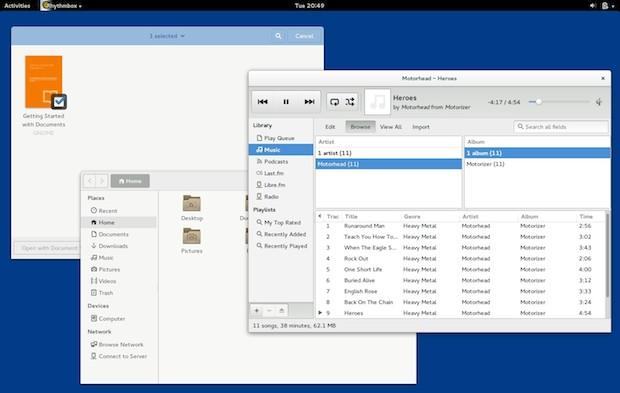The width and height of the screenshot is (620, 393).
Task: Click the Home path button in Files
Action: pos(130,181)
